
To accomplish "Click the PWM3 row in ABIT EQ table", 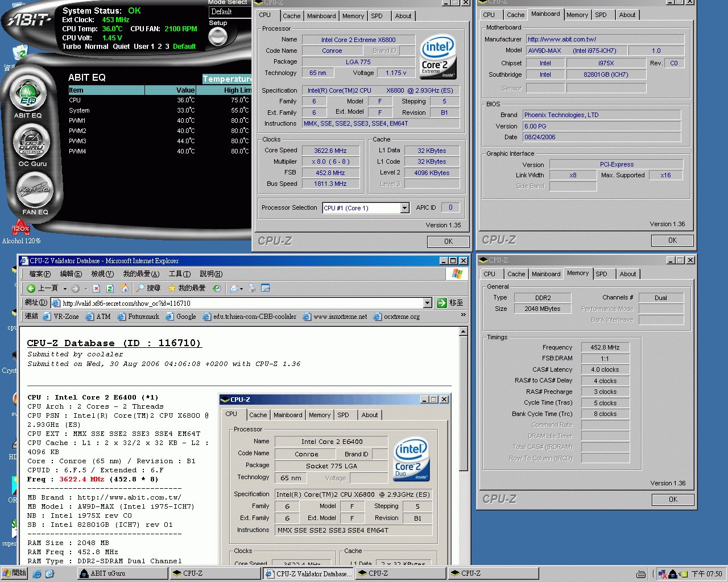I will pos(160,141).
